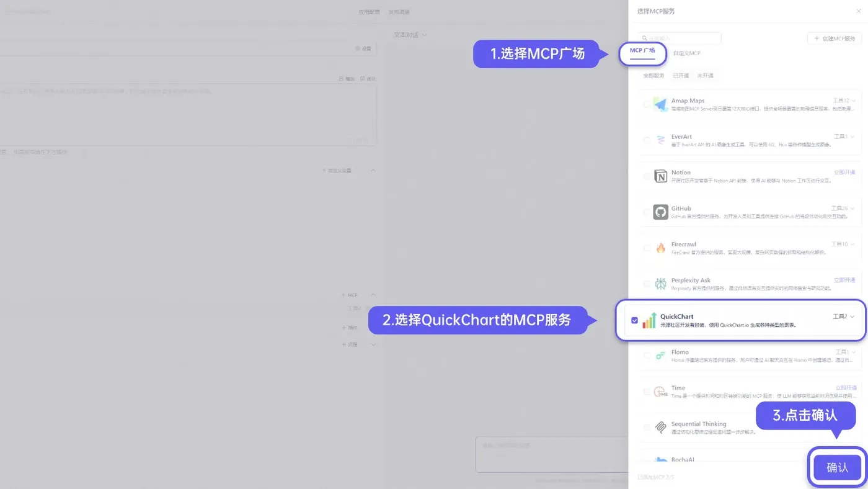This screenshot has width=868, height=489.
Task: Click + 自定义变量 in background page
Action: 337,170
